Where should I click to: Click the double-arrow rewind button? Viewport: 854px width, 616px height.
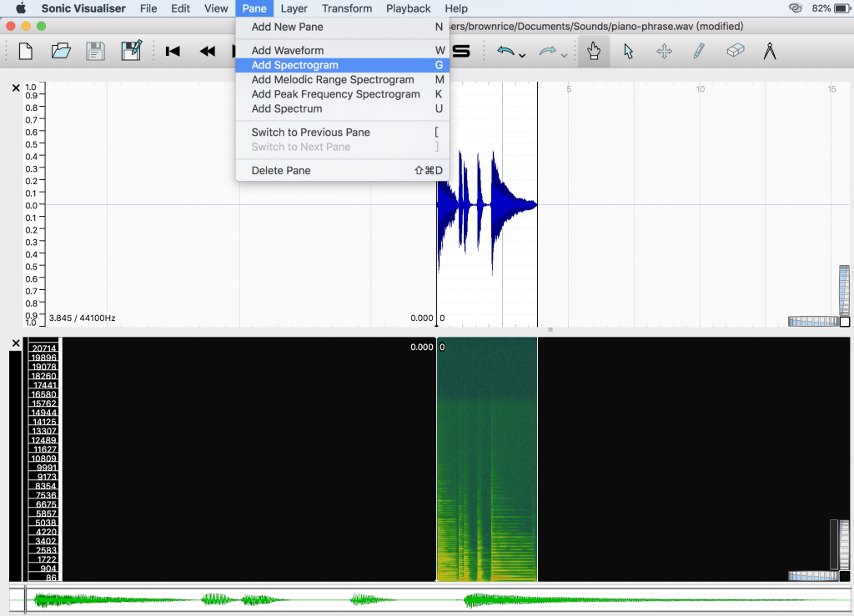[x=208, y=52]
